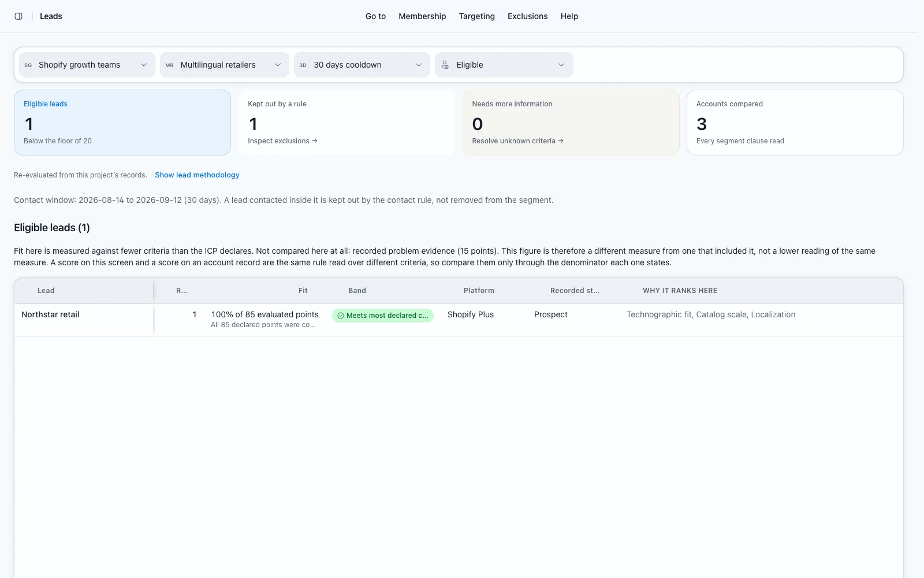Screen dimensions: 924x578
Task: Select the Needs more information card
Action: pos(571,123)
